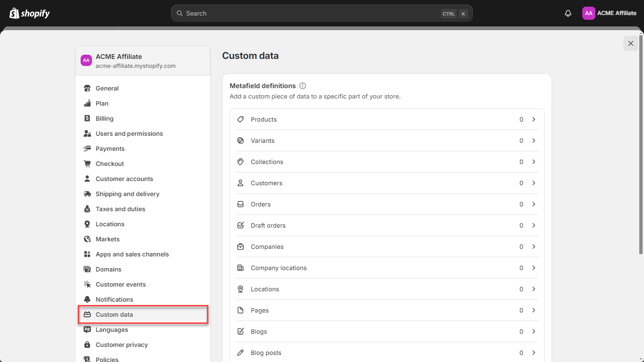644x362 pixels.
Task: Open Markets settings menu item
Action: coord(143,239)
